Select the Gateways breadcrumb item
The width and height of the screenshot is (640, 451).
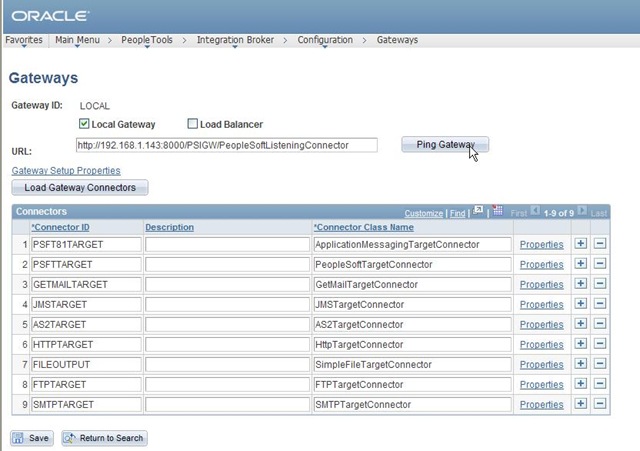[397, 40]
